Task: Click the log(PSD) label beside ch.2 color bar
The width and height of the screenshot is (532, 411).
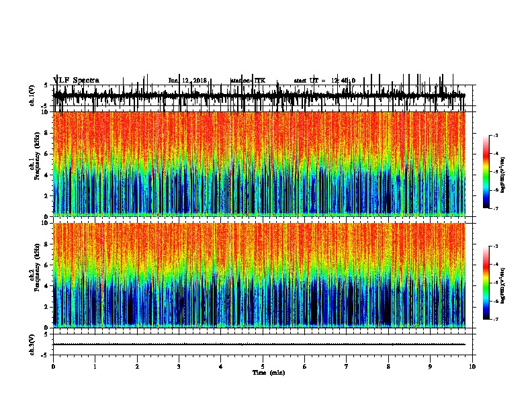Action: point(502,285)
